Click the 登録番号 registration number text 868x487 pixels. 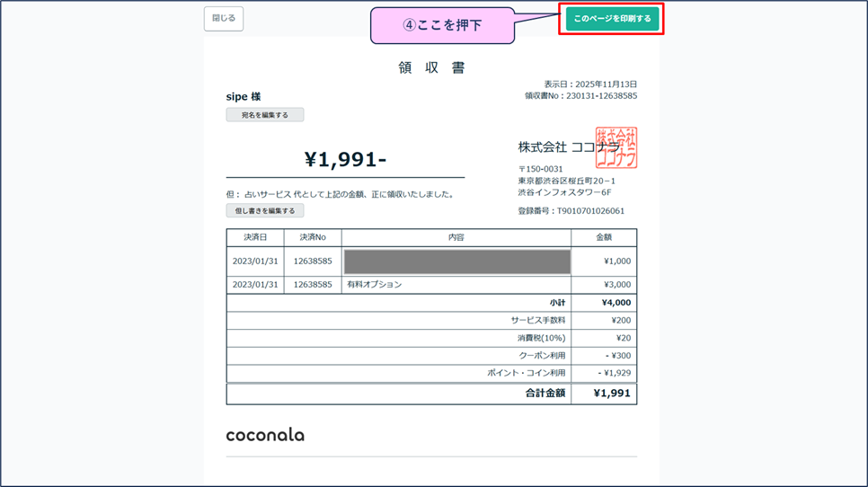click(571, 211)
